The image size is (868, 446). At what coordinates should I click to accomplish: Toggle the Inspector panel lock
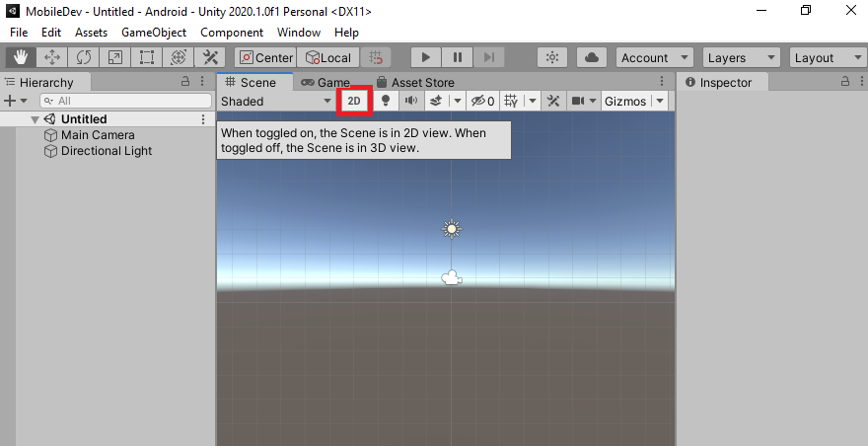845,82
